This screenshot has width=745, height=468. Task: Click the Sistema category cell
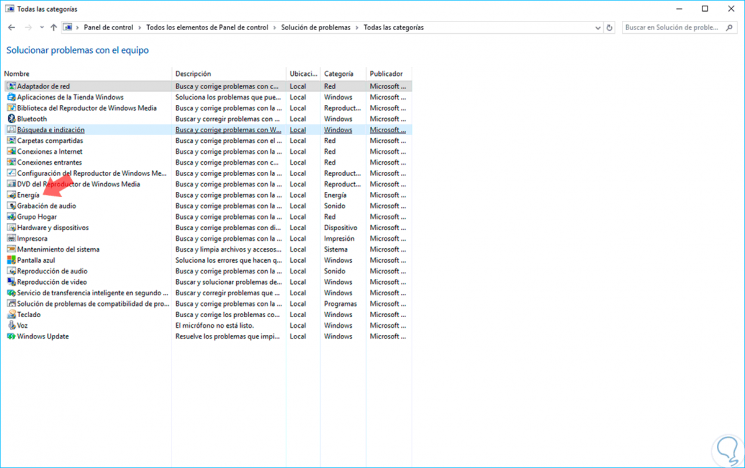click(x=335, y=249)
